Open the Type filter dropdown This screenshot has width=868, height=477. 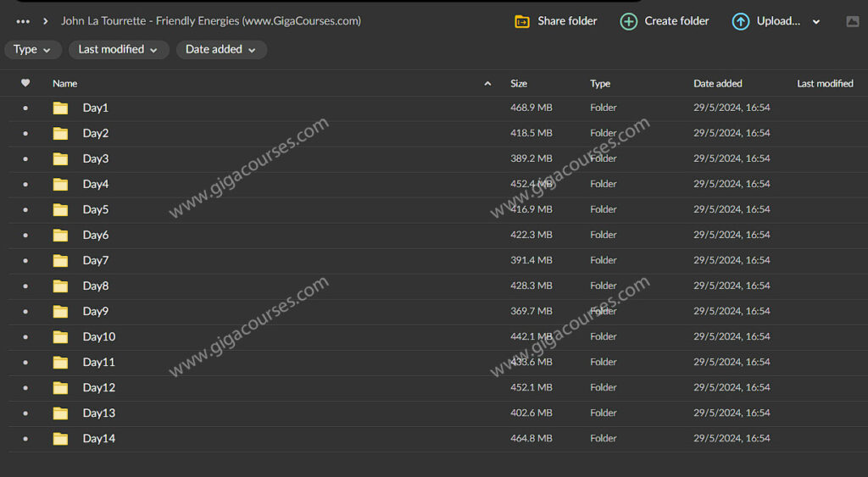click(32, 50)
